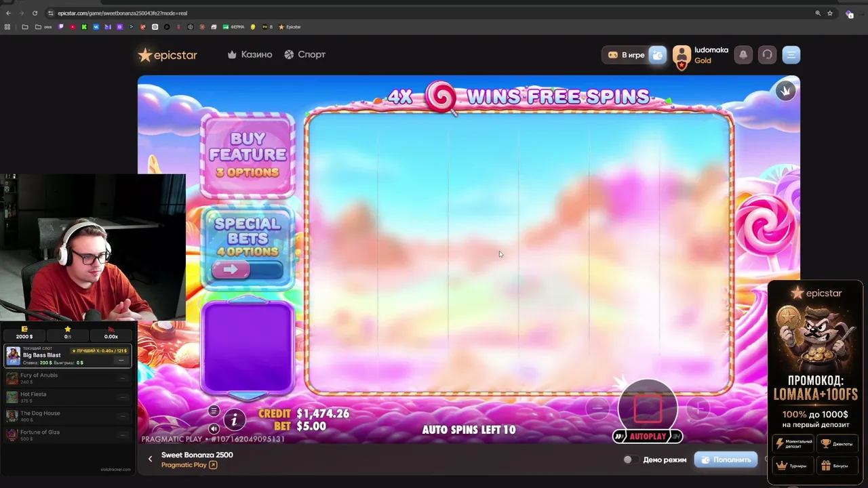Open the Спорт section

(304, 54)
